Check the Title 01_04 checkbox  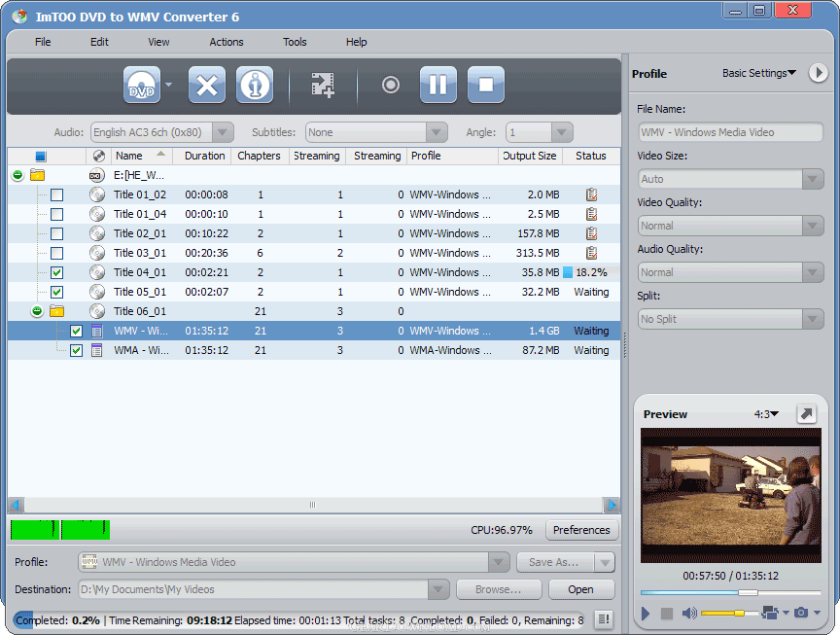point(56,214)
